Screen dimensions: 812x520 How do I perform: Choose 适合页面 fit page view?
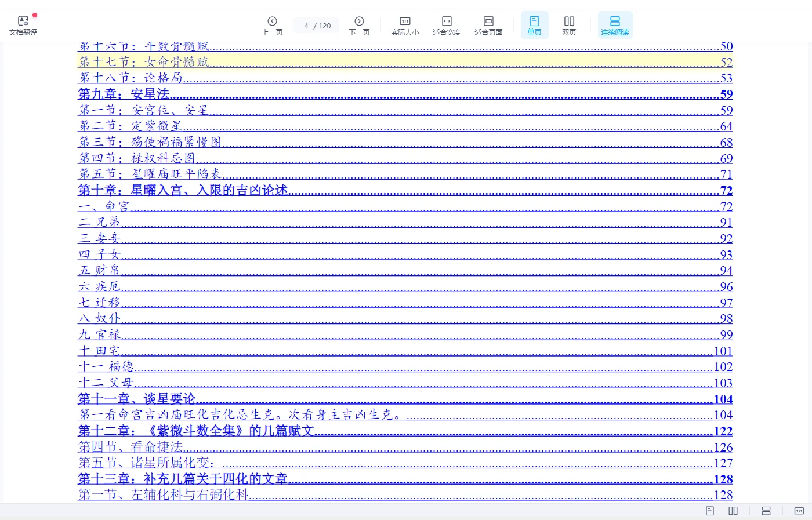point(488,26)
